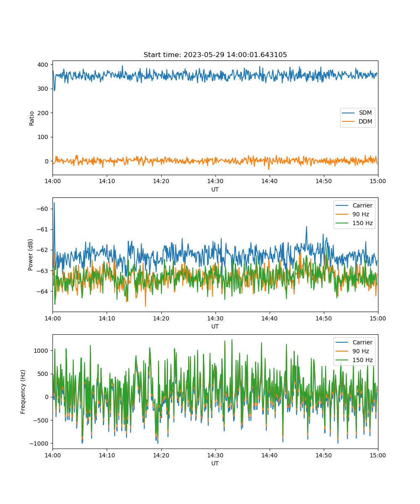Click the 300 tick on the Ratio axis
Image resolution: width=420 pixels, height=504 pixels.
coord(44,89)
